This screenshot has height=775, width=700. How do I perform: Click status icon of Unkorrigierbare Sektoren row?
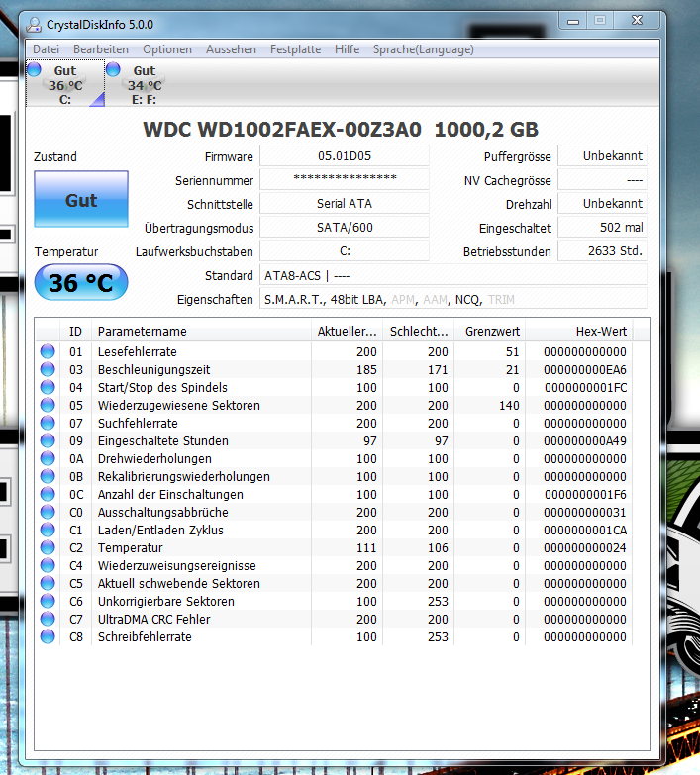(x=48, y=601)
